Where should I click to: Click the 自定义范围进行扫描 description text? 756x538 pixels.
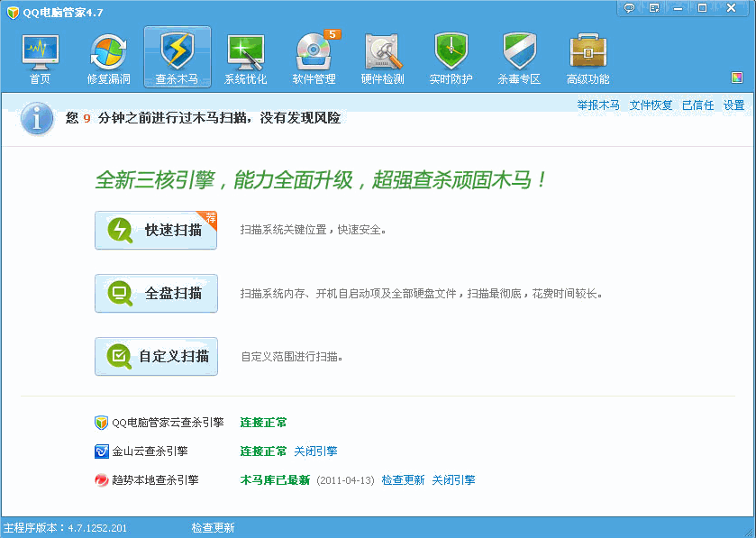click(292, 357)
